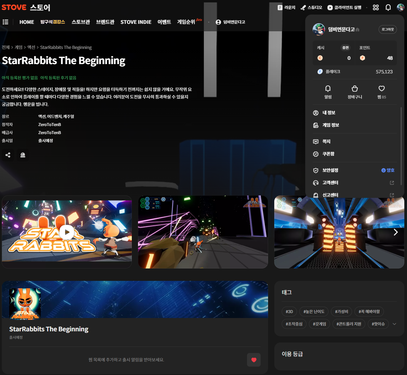Click the report siren icon beside share
Image resolution: width=407 pixels, height=375 pixels.
(x=23, y=155)
